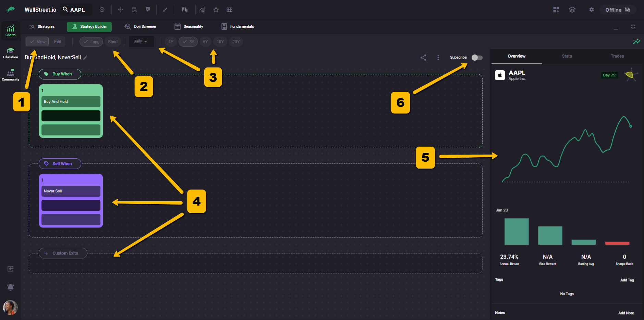Select the 5Y time range chip
Viewport: 644px width, 320px height.
(x=205, y=42)
